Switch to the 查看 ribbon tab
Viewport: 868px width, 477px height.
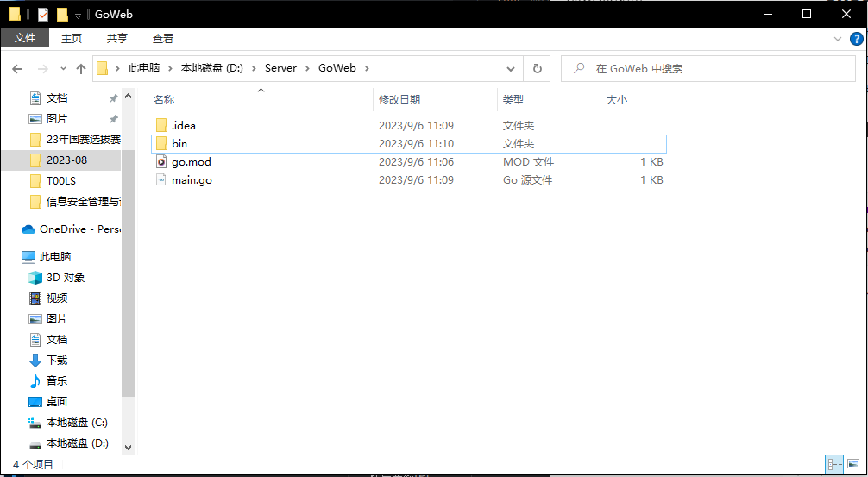(163, 38)
